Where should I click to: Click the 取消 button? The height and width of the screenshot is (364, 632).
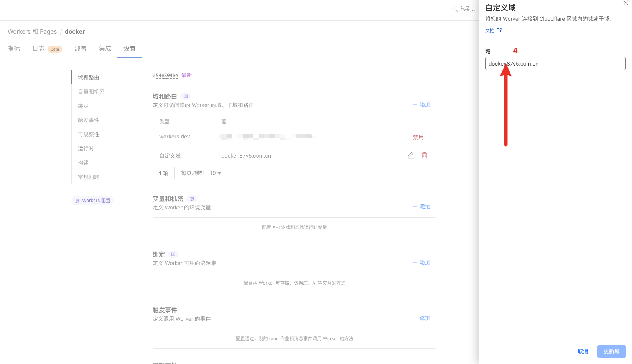583,351
